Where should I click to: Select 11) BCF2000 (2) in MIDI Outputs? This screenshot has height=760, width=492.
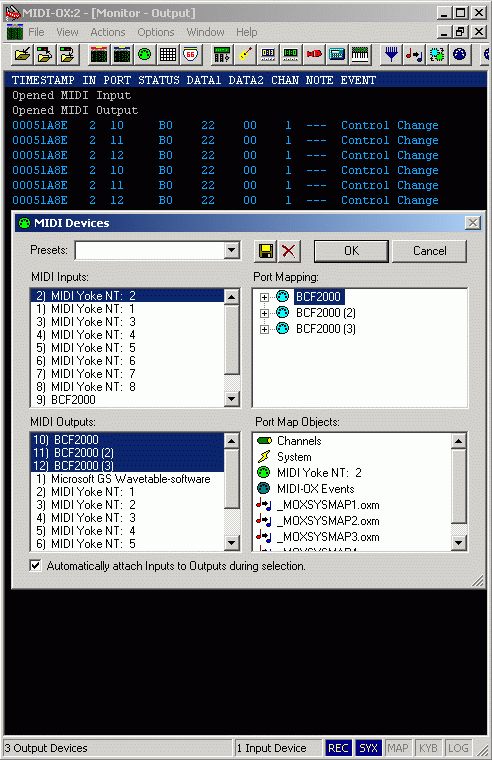pos(127,453)
